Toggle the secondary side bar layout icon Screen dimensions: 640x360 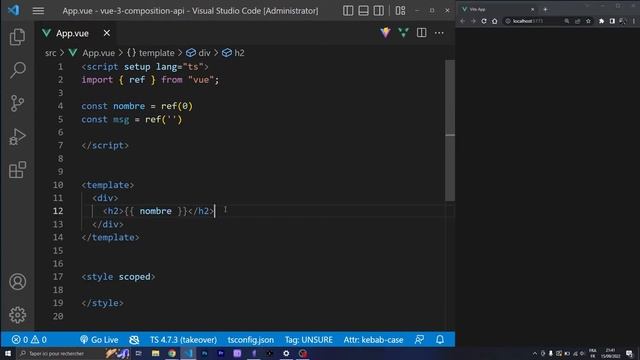click(x=378, y=11)
